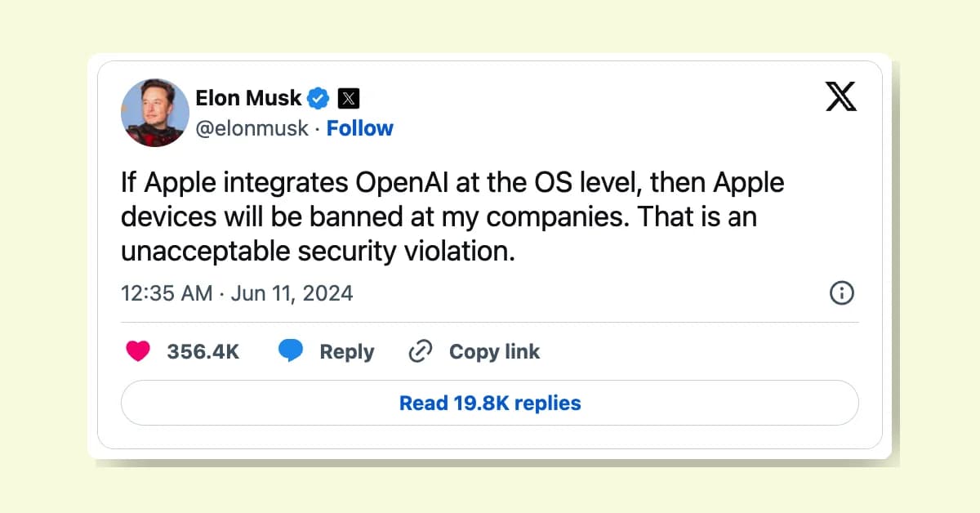The height and width of the screenshot is (513, 980).
Task: Click Elon Musk's profile picture
Action: (154, 113)
